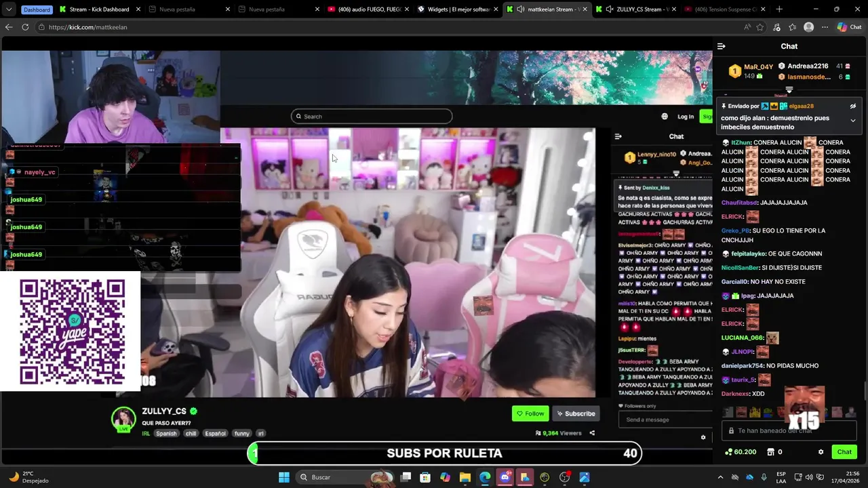
Task: Open browser extensions icon
Action: (776, 27)
